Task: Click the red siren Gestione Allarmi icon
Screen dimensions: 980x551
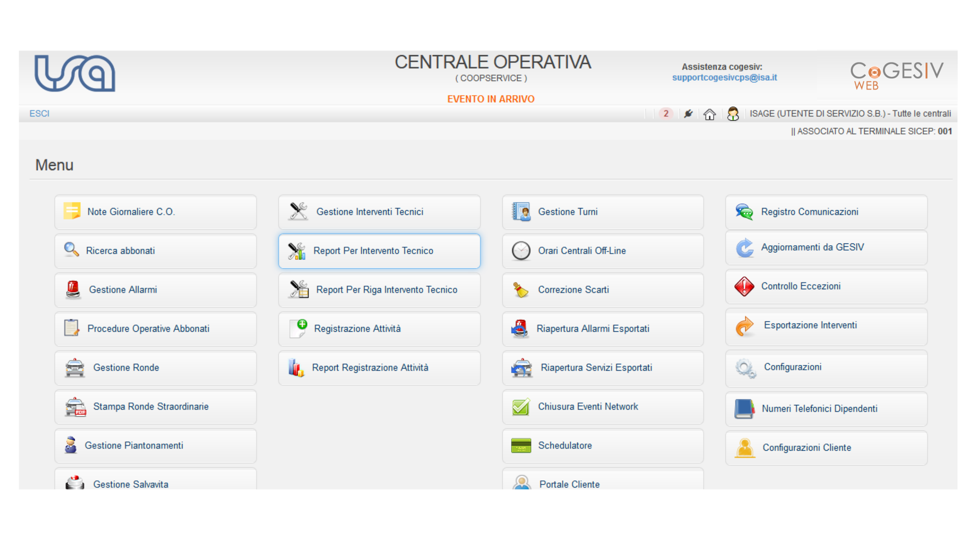Action: point(73,290)
